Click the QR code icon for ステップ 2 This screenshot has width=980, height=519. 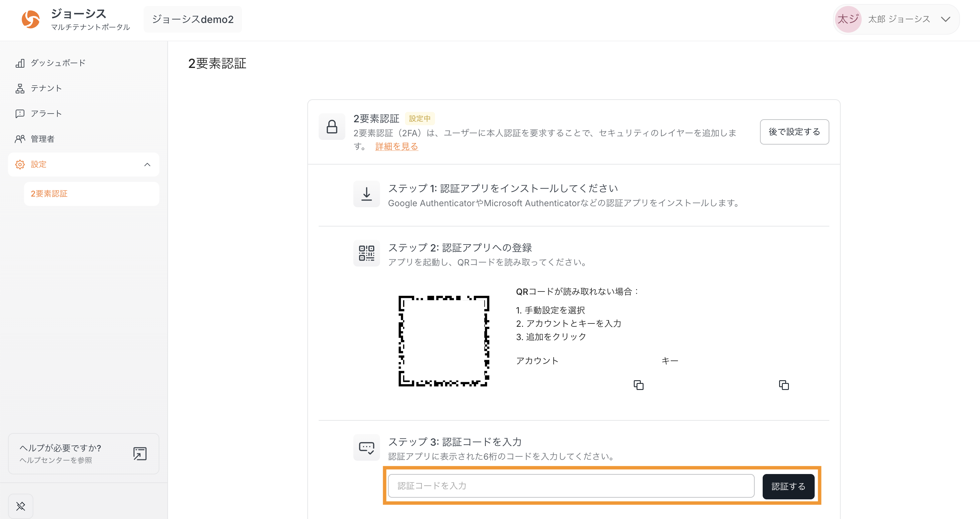[366, 253]
